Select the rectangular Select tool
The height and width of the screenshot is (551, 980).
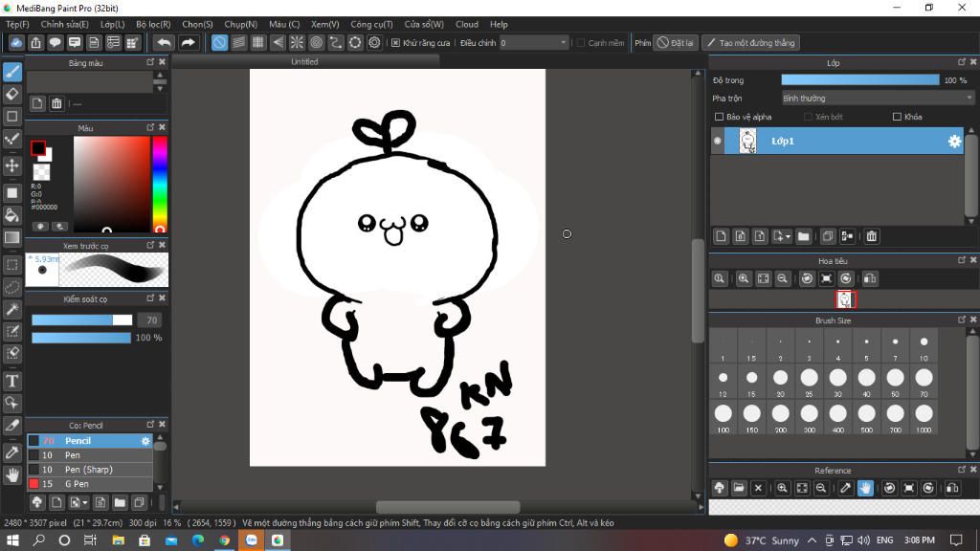12,265
